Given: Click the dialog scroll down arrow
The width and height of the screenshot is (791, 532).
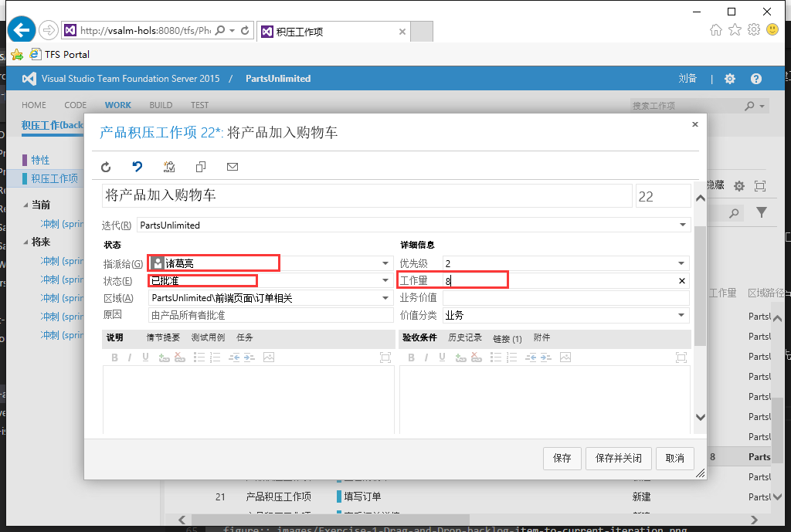Looking at the screenshot, I should pos(700,417).
